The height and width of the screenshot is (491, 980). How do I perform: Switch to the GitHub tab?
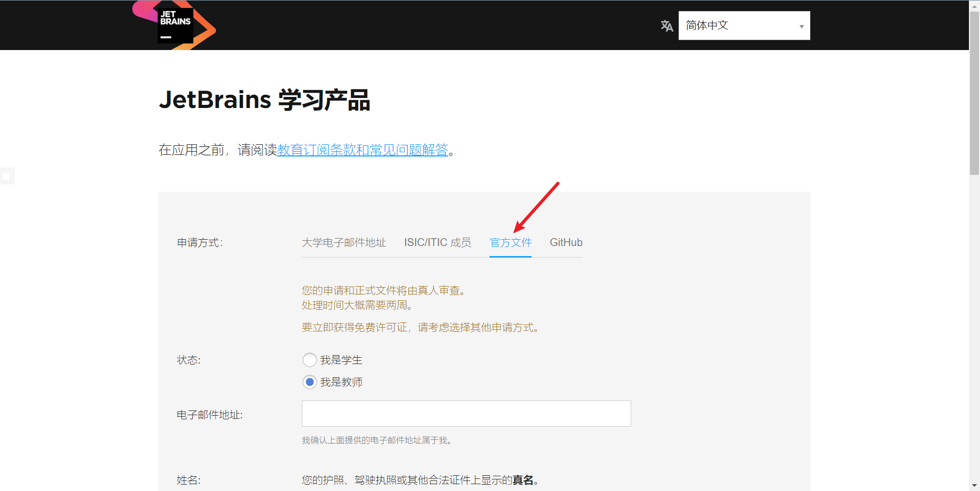click(x=566, y=242)
